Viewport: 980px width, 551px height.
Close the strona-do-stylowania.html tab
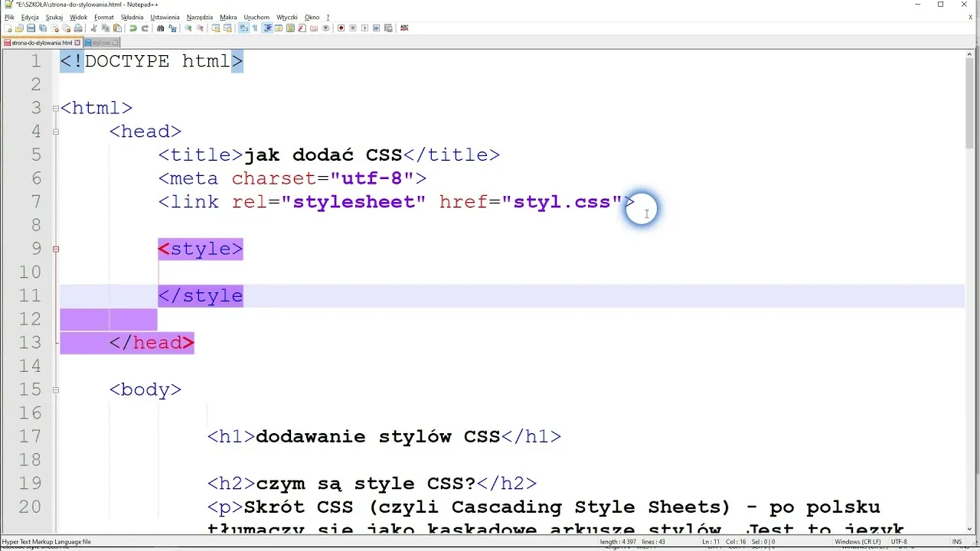77,42
